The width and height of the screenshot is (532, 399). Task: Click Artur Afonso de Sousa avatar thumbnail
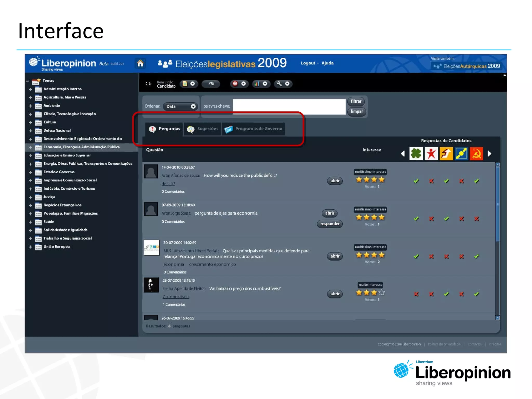pyautogui.click(x=151, y=171)
